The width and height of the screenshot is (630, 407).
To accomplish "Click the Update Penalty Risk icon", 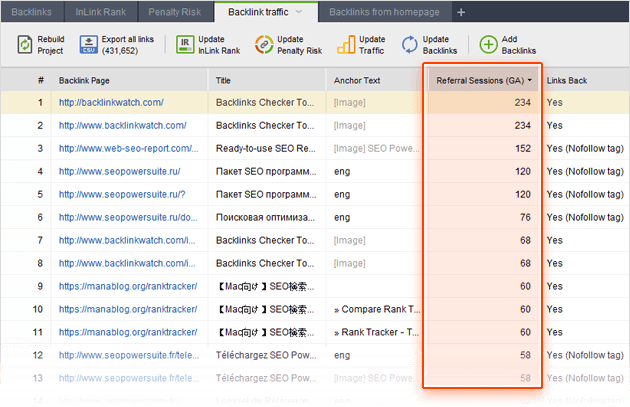I will coord(264,45).
